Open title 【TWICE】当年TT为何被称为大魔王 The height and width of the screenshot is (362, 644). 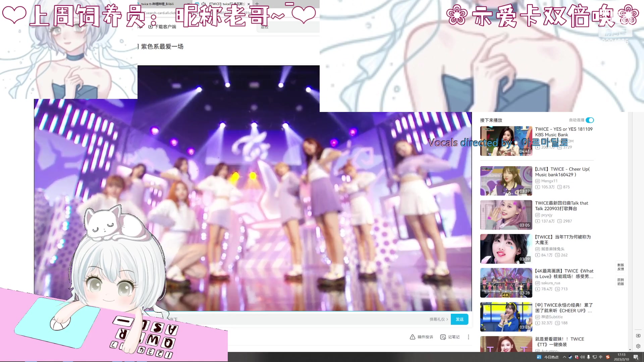tap(563, 240)
